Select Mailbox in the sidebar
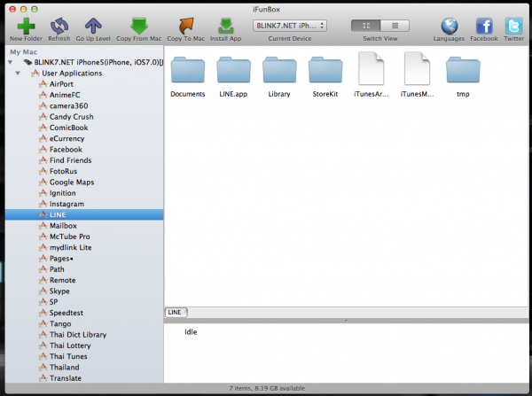 click(x=84, y=225)
